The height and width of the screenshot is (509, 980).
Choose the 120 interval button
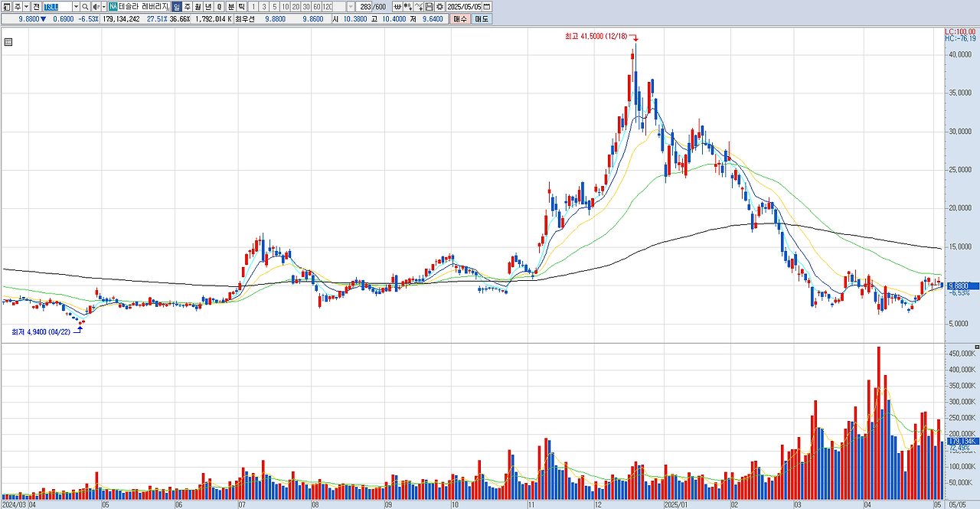pyautogui.click(x=327, y=7)
